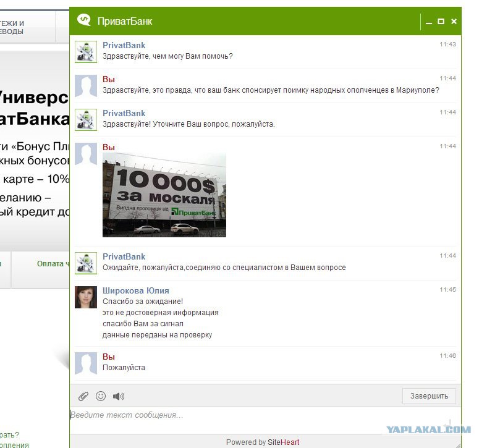Click the 11:43 timestamp
487x448 pixels.
coord(447,44)
